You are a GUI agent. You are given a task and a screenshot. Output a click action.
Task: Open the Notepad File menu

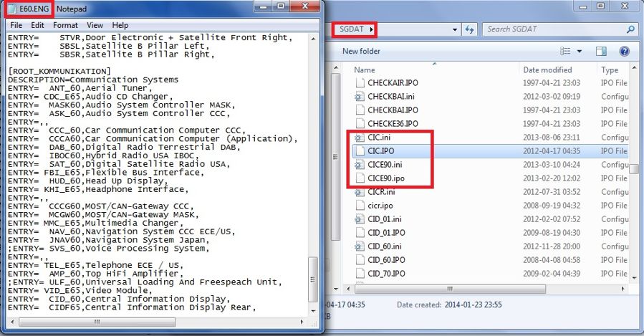pyautogui.click(x=16, y=25)
